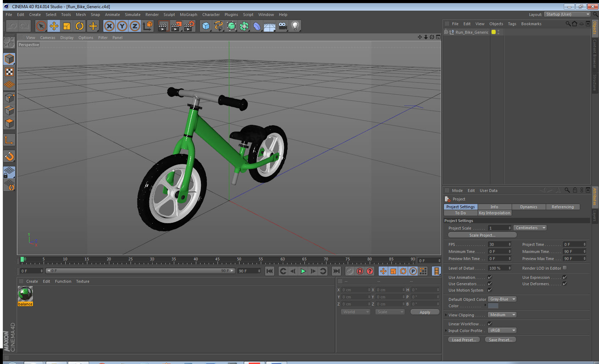The height and width of the screenshot is (364, 599).
Task: Enable Render LOD in Editor checkbox
Action: point(565,268)
